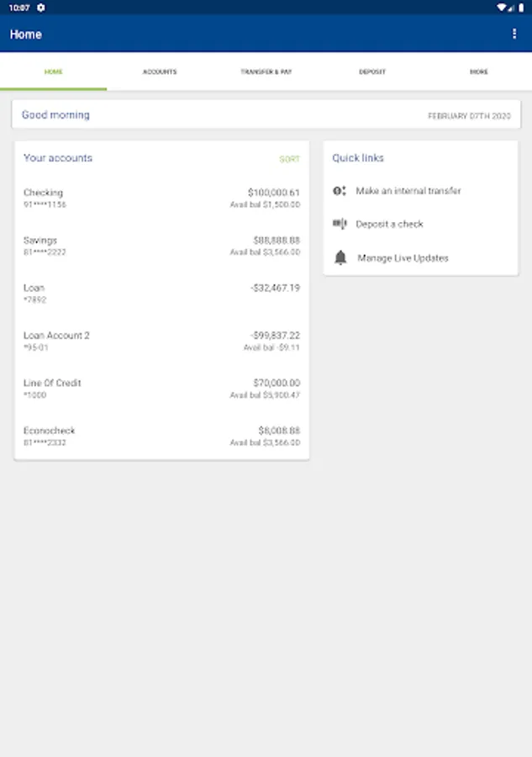Open Manage Live Updates link
Viewport: 532px width, 757px height.
[x=403, y=258]
